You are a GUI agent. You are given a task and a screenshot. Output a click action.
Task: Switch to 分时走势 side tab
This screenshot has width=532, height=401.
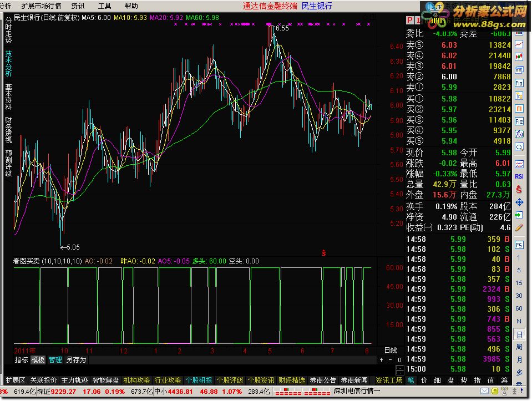click(x=8, y=30)
